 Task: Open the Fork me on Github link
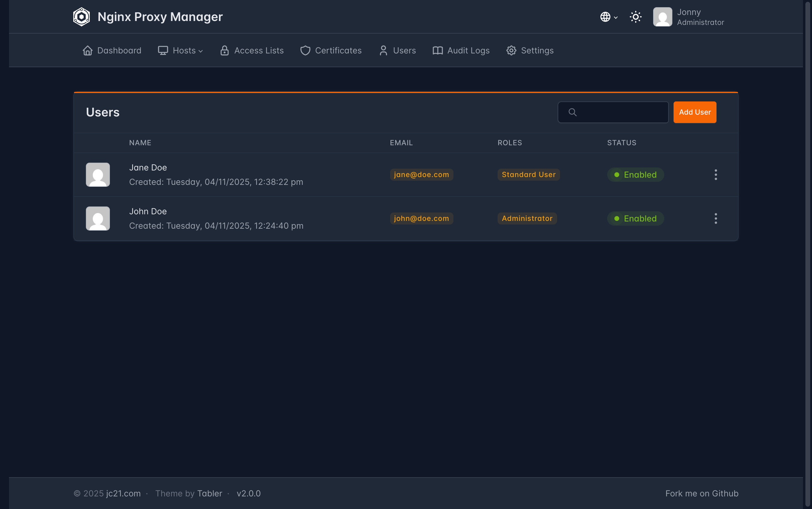701,493
